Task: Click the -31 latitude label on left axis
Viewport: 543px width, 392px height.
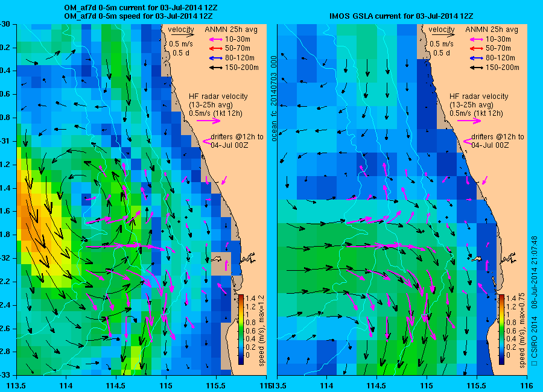Action: click(x=5, y=142)
